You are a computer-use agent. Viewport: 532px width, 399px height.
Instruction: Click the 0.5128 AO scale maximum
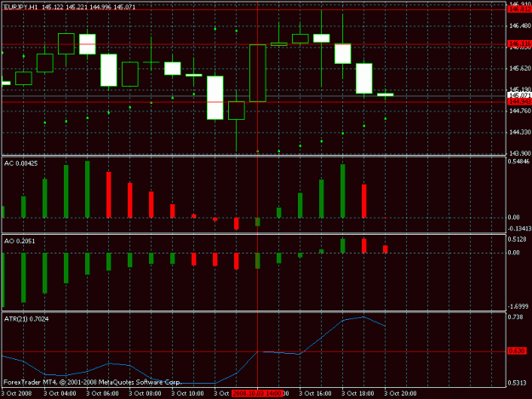(517, 239)
